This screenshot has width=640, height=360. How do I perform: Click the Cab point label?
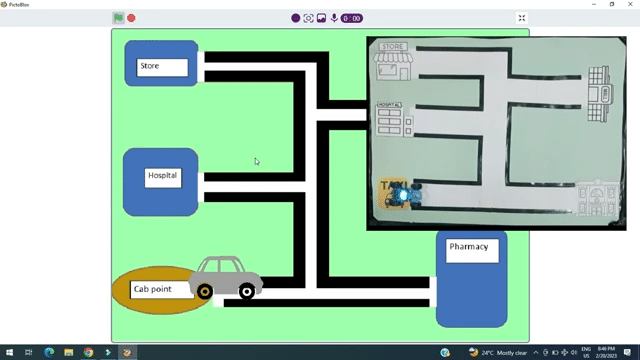tap(162, 289)
